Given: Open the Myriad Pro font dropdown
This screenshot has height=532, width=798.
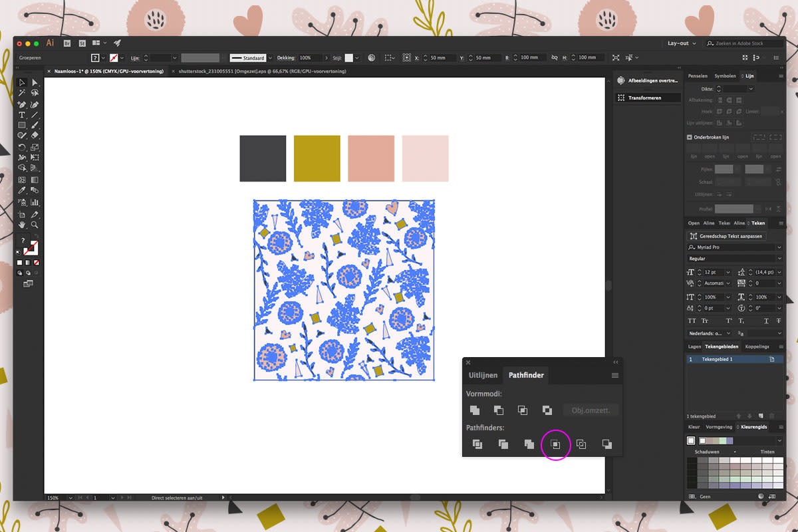Looking at the screenshot, I should [779, 247].
